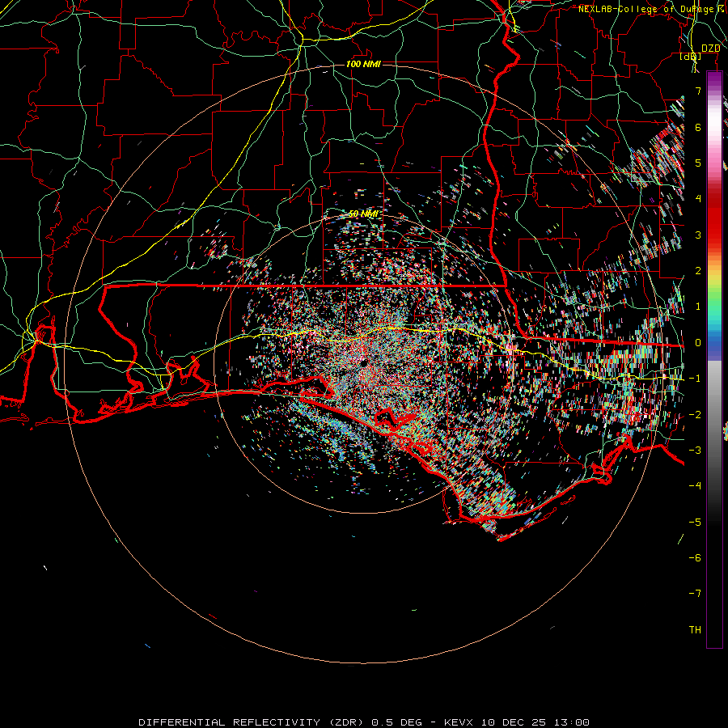Click the "[dB]" units label
This screenshot has height=728, width=728.
click(x=691, y=57)
